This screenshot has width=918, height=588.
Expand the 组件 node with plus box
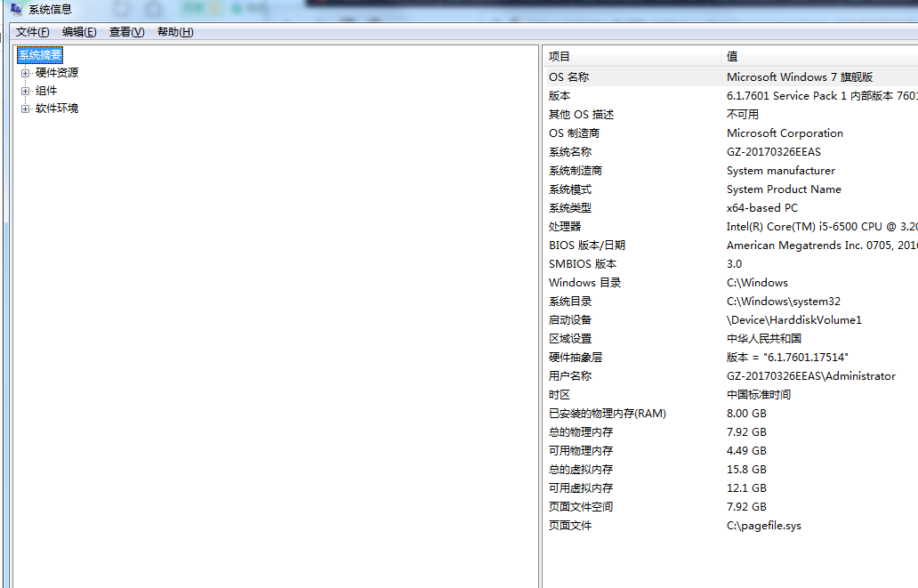click(x=26, y=91)
